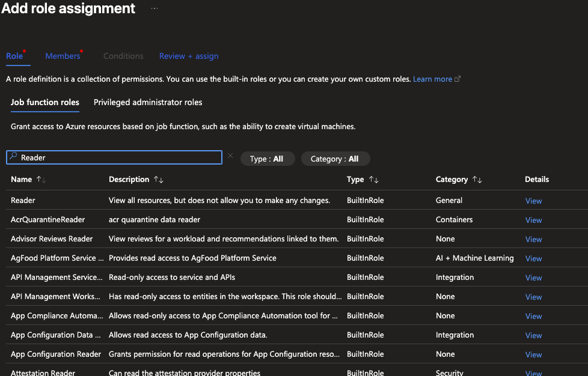The width and height of the screenshot is (588, 376).
Task: View details for App Configuration Reader
Action: 533,354
